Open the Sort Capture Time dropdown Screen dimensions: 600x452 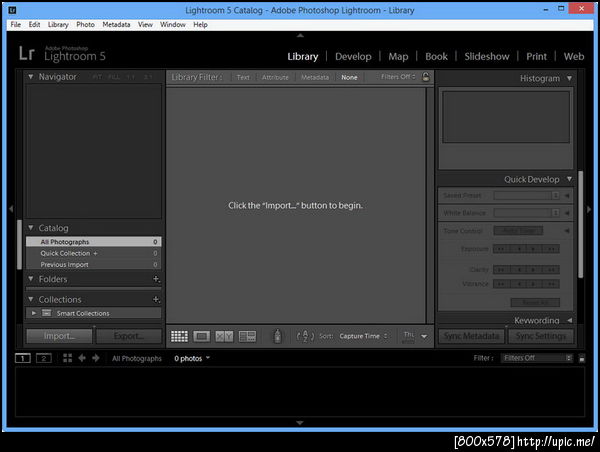[364, 336]
